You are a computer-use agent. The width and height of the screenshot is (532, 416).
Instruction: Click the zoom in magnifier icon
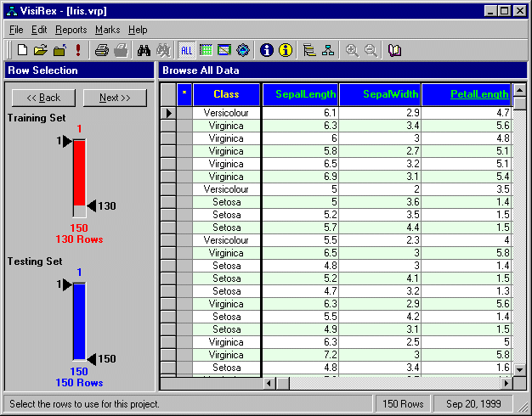[x=352, y=50]
